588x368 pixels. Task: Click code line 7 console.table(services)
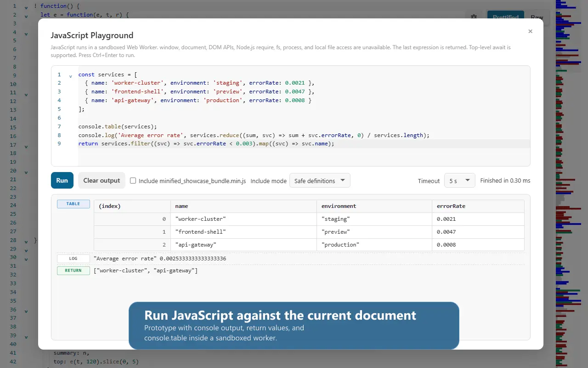[118, 126]
